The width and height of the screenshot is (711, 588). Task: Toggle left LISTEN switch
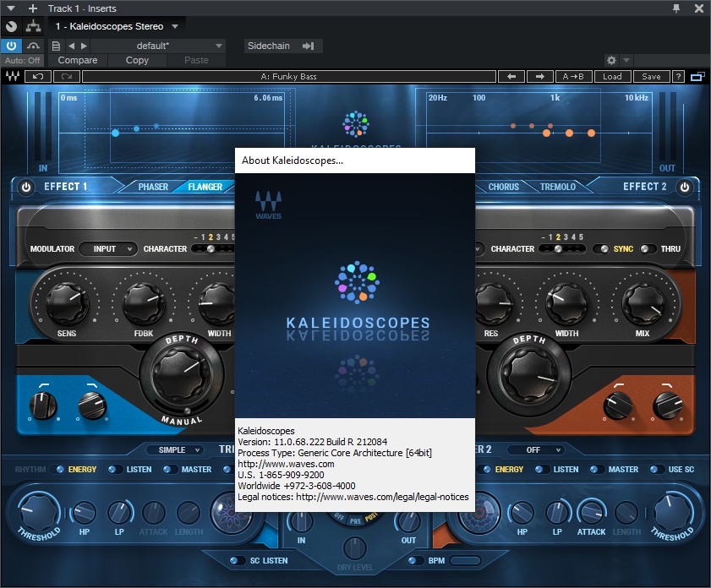point(115,470)
